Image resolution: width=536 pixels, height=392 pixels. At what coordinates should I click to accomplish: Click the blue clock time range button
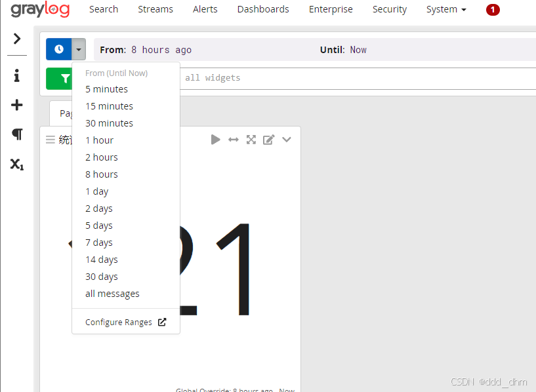pyautogui.click(x=59, y=49)
